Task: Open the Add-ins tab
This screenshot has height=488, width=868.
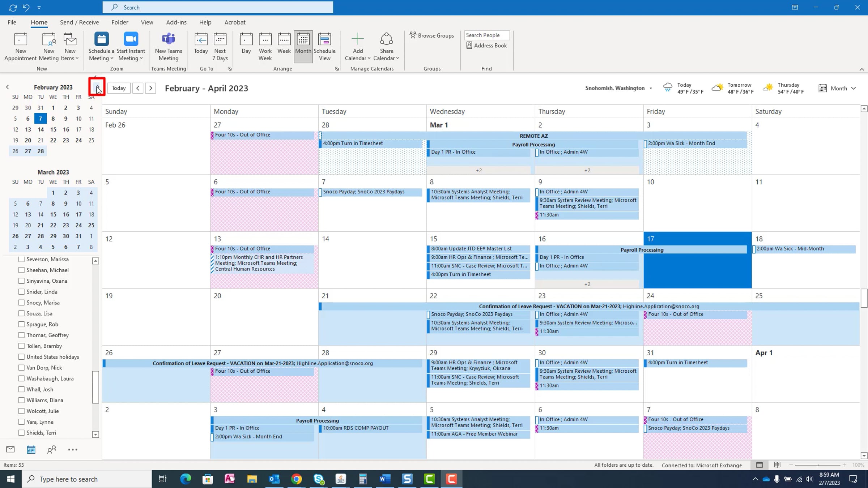Action: coord(176,22)
